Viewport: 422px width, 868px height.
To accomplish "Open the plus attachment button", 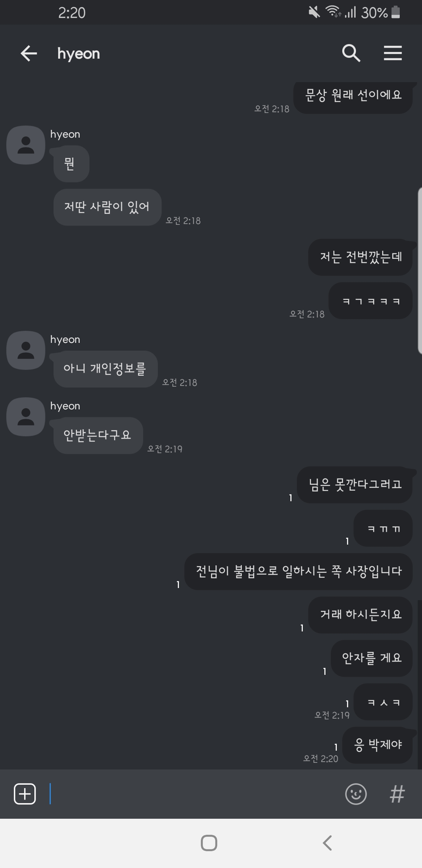I will click(25, 794).
